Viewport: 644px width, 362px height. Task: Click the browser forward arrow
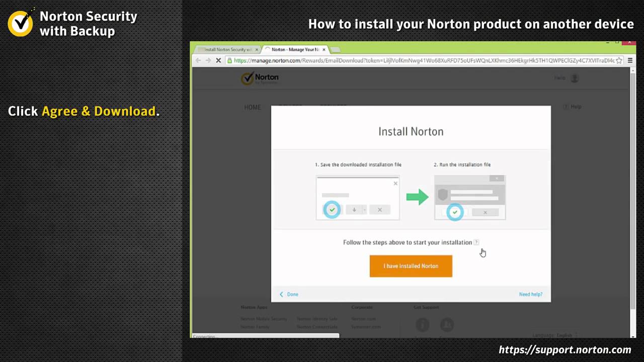tap(208, 60)
